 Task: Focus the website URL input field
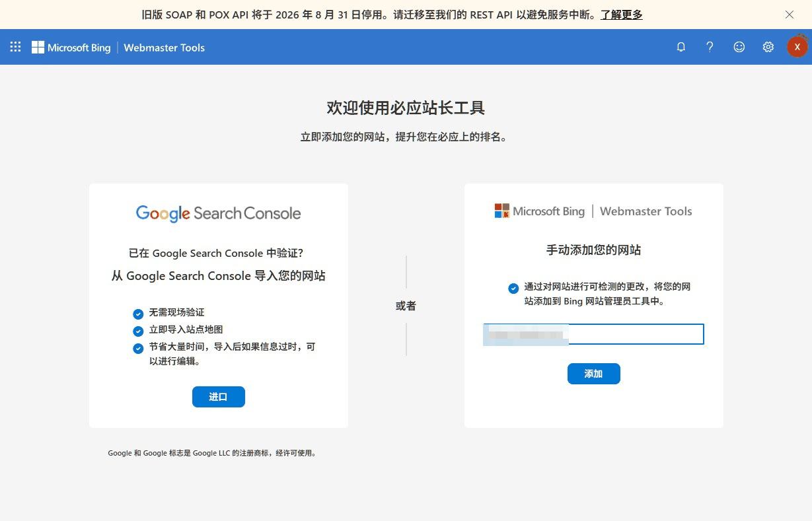click(593, 334)
